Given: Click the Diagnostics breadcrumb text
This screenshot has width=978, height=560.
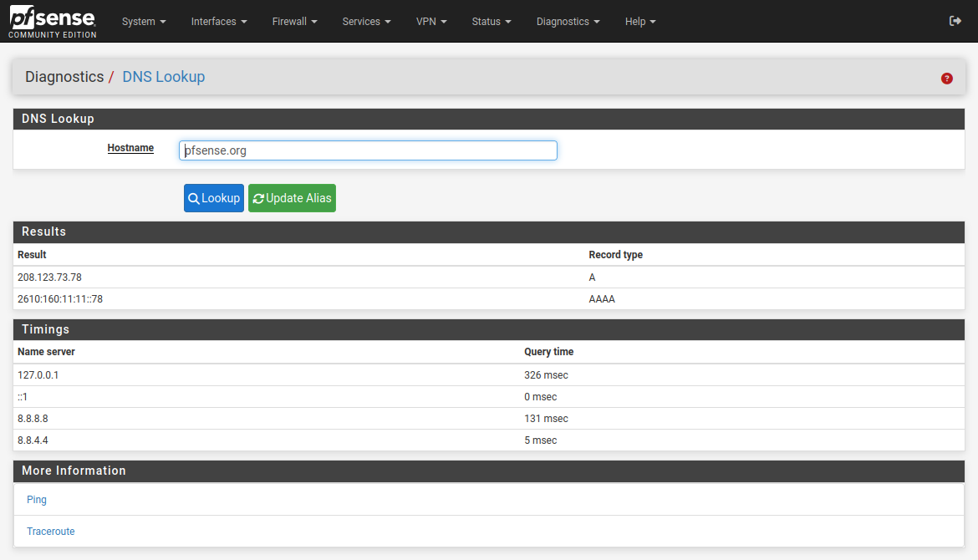Looking at the screenshot, I should point(64,77).
